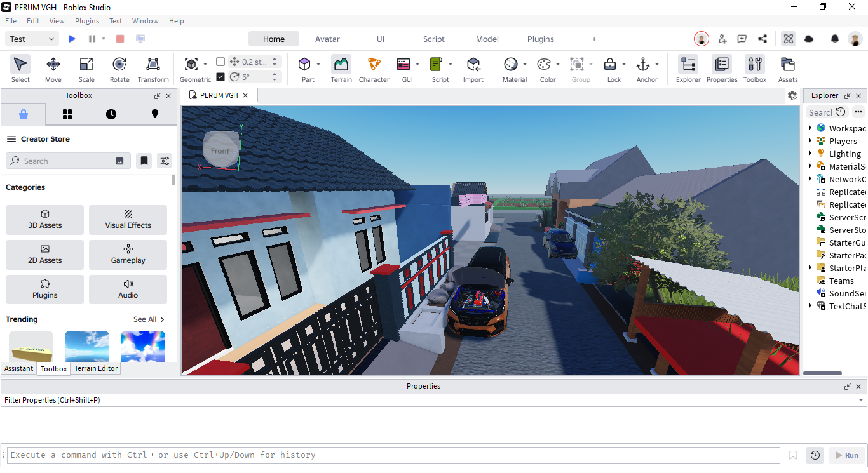Click the Toolbox search field
868x473 pixels.
tap(68, 161)
